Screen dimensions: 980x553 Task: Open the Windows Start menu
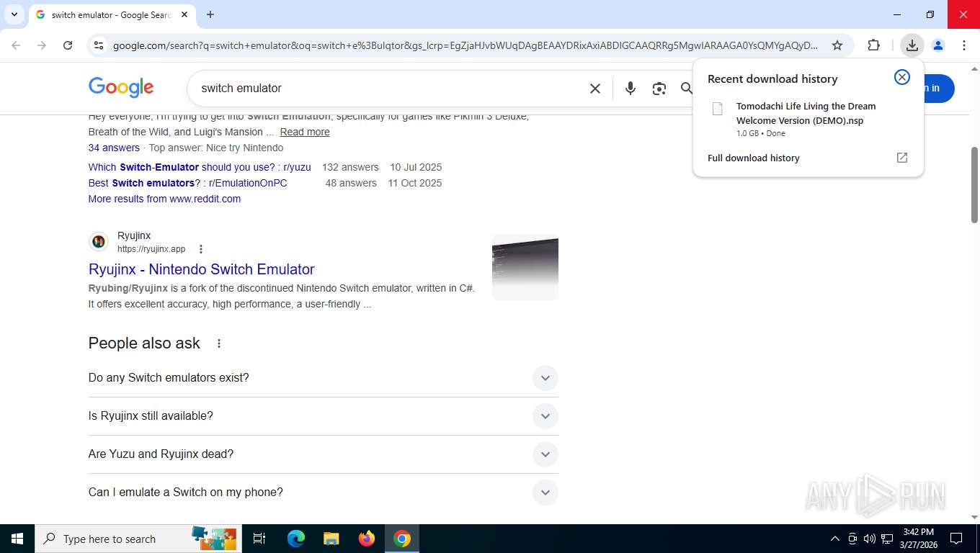(17, 539)
